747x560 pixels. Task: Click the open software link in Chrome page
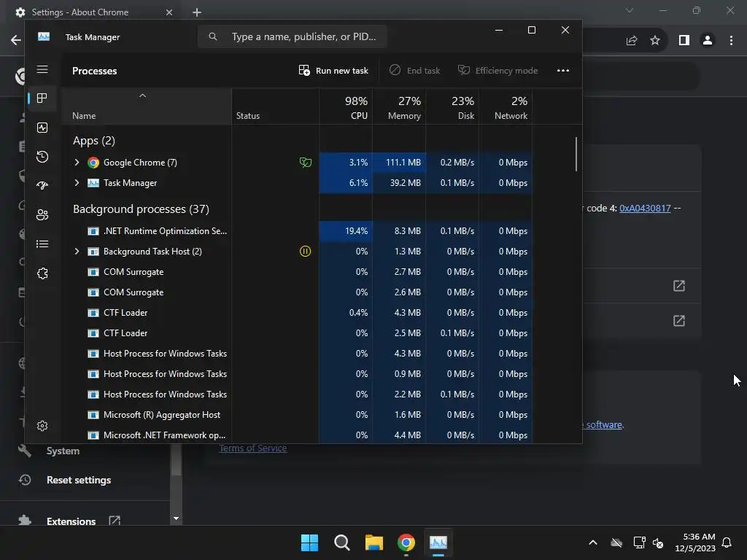[603, 425]
